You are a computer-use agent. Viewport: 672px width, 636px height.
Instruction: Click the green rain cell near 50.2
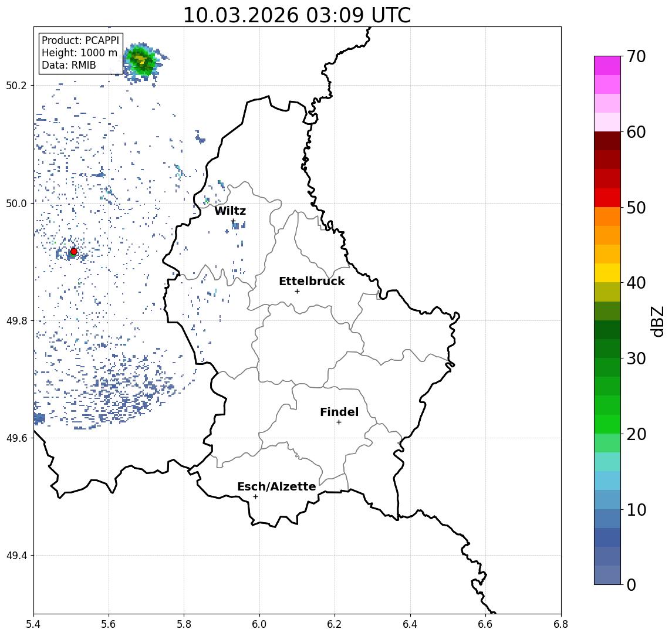click(142, 60)
